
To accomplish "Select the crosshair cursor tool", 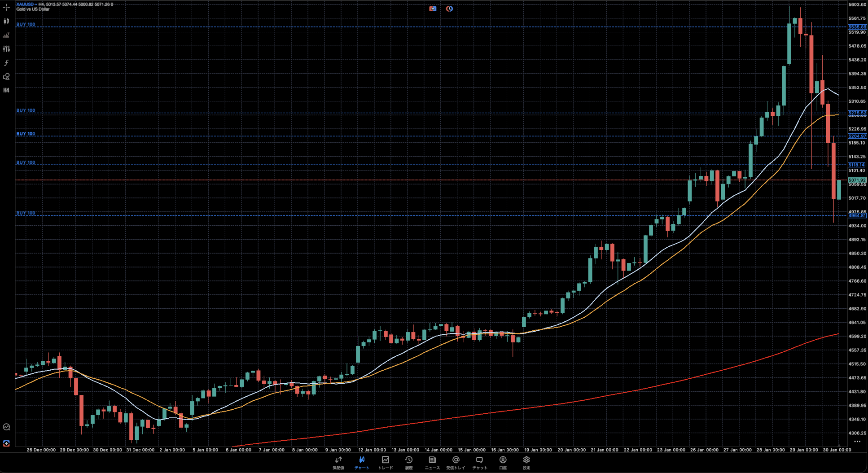I will 6,7.
